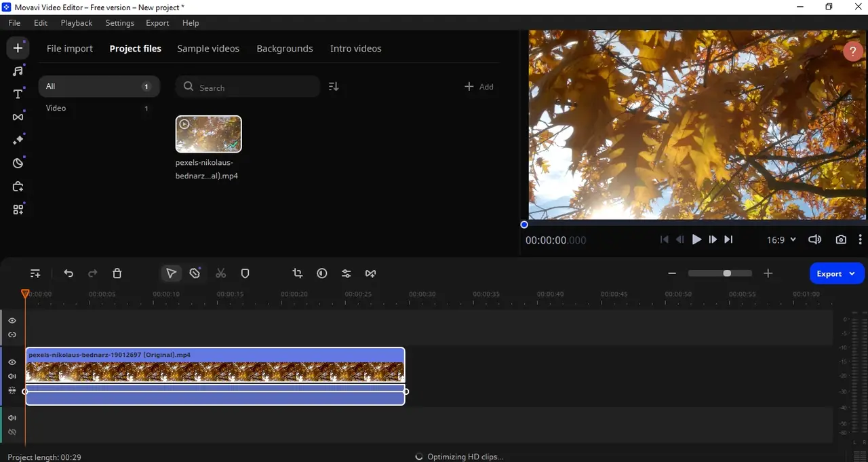Open the color adjustment tool
Viewport: 868px width, 462px height.
(x=322, y=273)
